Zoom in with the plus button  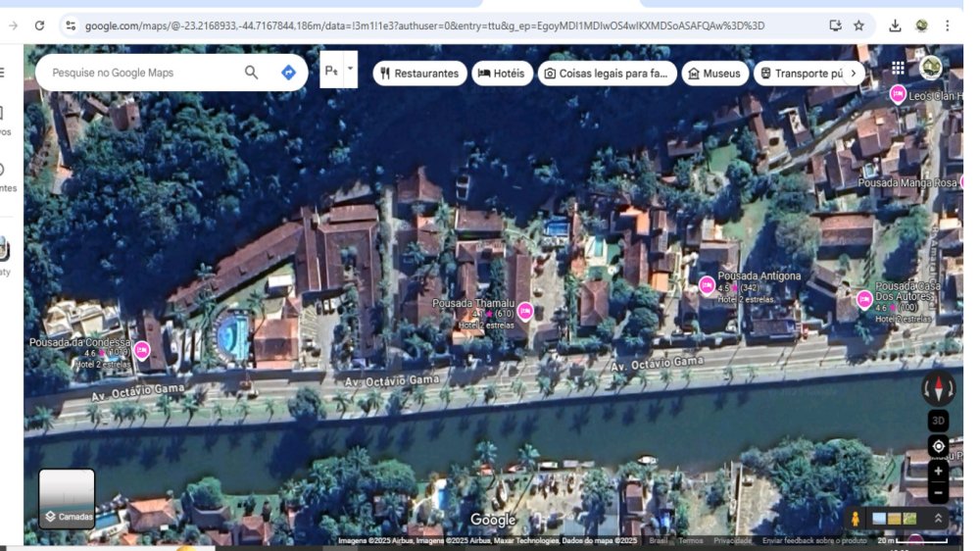click(x=938, y=472)
